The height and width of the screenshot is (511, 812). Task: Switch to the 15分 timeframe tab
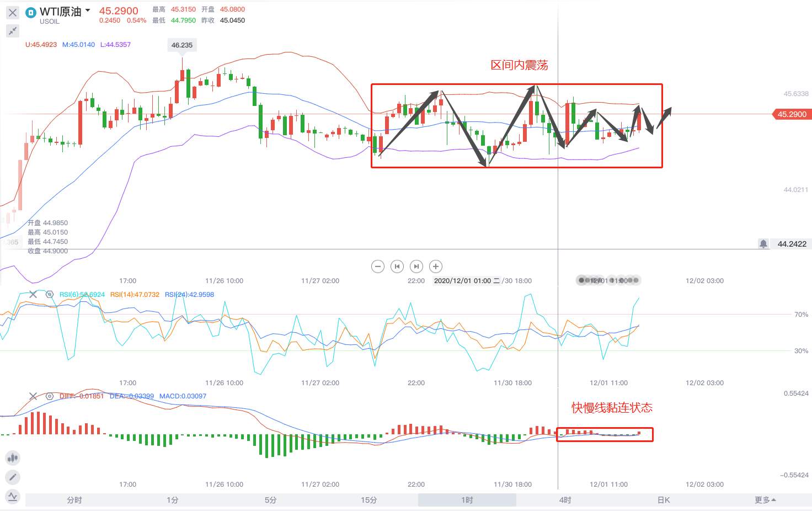369,500
